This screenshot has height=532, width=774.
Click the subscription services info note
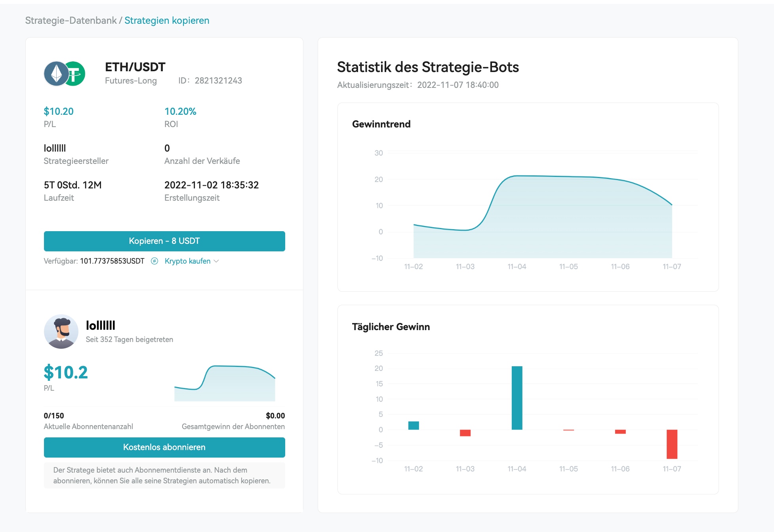(x=164, y=475)
